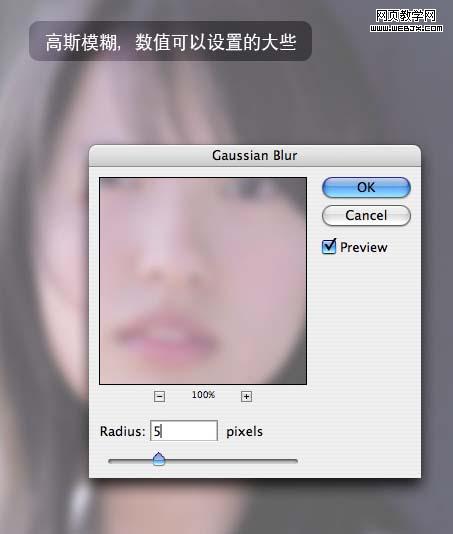Zoom in the blur preview with plus icon
Image resolution: width=453 pixels, height=534 pixels.
pos(246,396)
